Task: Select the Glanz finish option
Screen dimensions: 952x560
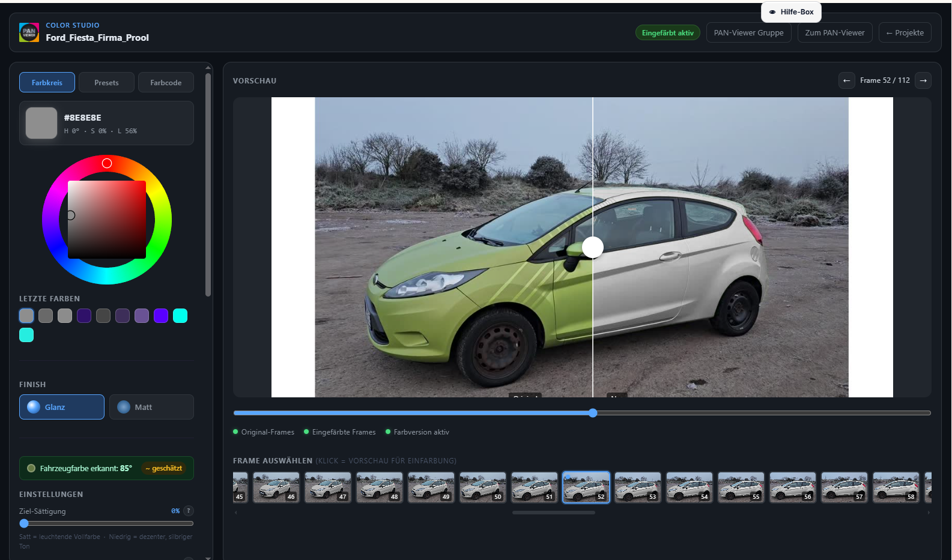Action: [62, 407]
